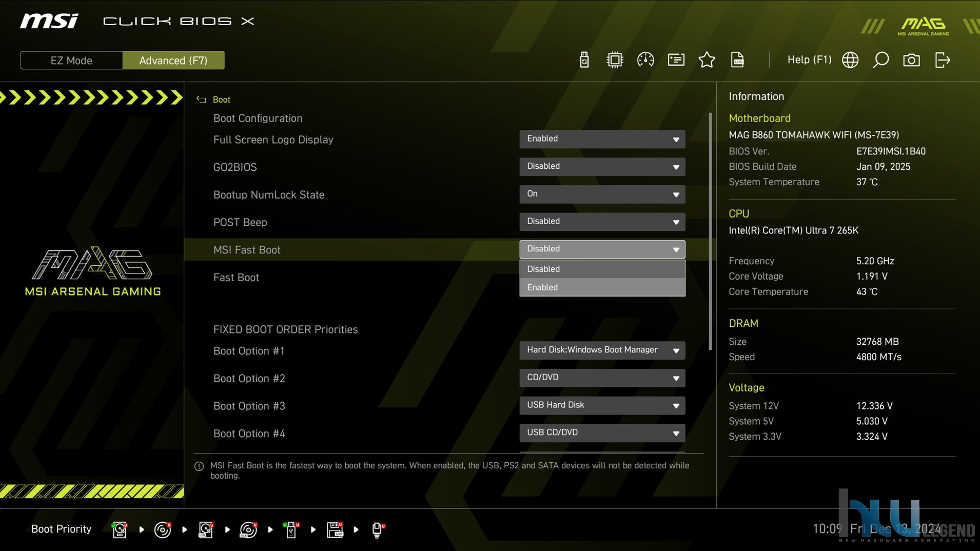Click the Motherboard section heading
Image resolution: width=980 pixels, height=551 pixels.
click(759, 119)
